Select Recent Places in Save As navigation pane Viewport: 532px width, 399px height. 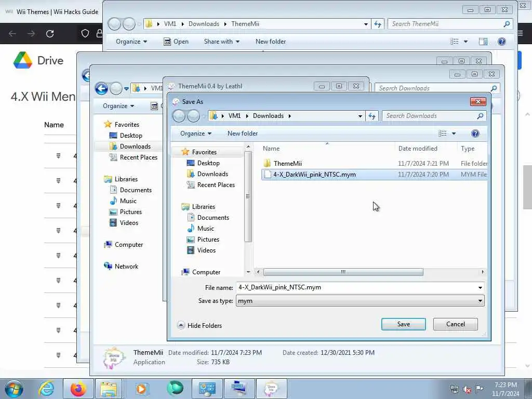coord(216,184)
